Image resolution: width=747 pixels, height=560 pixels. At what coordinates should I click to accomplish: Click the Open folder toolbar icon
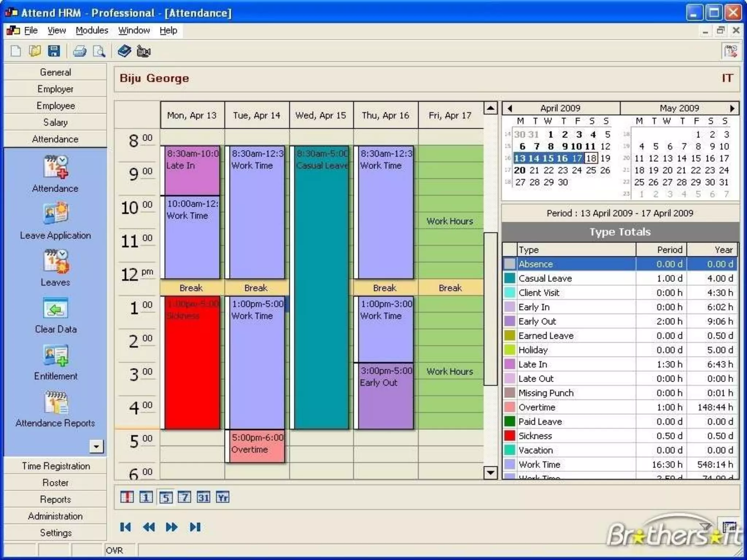tap(35, 51)
